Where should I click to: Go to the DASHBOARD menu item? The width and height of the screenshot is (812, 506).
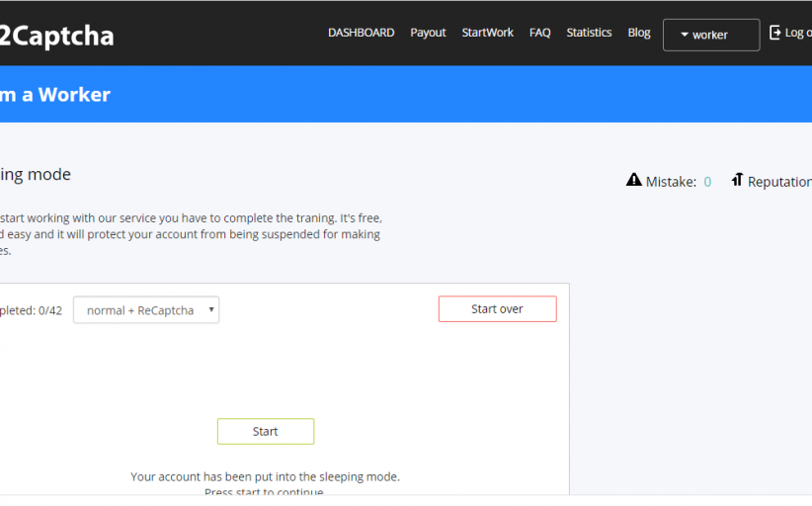(361, 33)
